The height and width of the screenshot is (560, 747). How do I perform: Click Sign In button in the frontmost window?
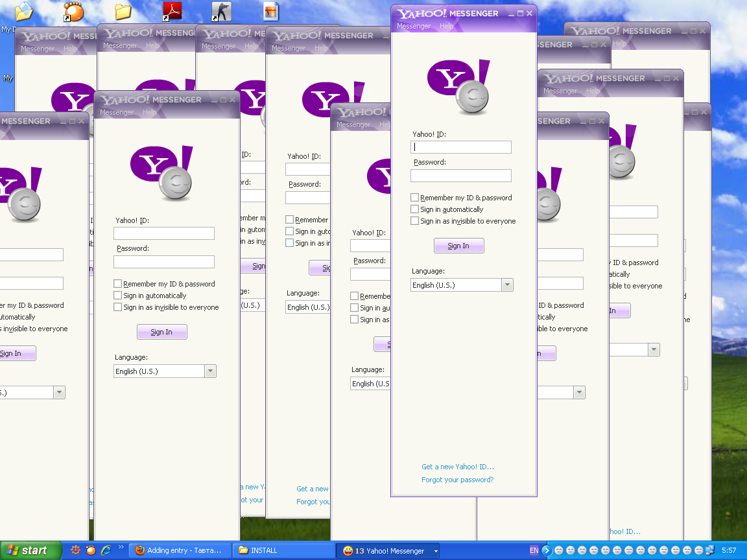click(459, 246)
